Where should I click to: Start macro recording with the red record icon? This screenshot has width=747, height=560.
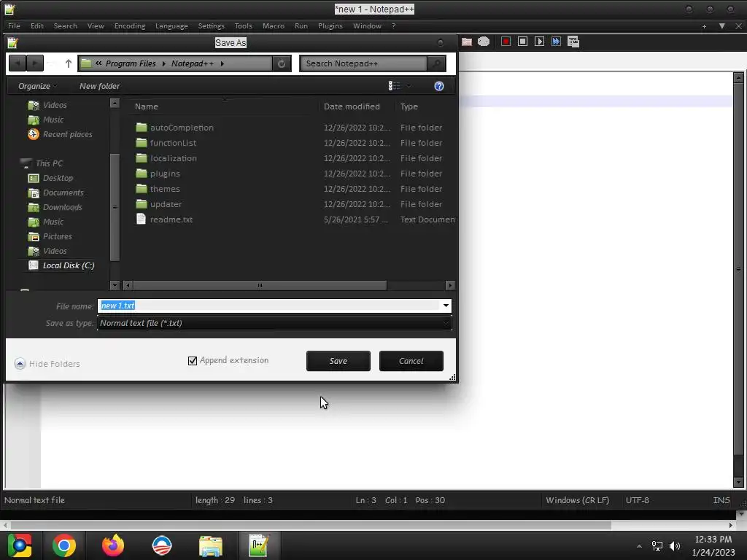(x=506, y=42)
